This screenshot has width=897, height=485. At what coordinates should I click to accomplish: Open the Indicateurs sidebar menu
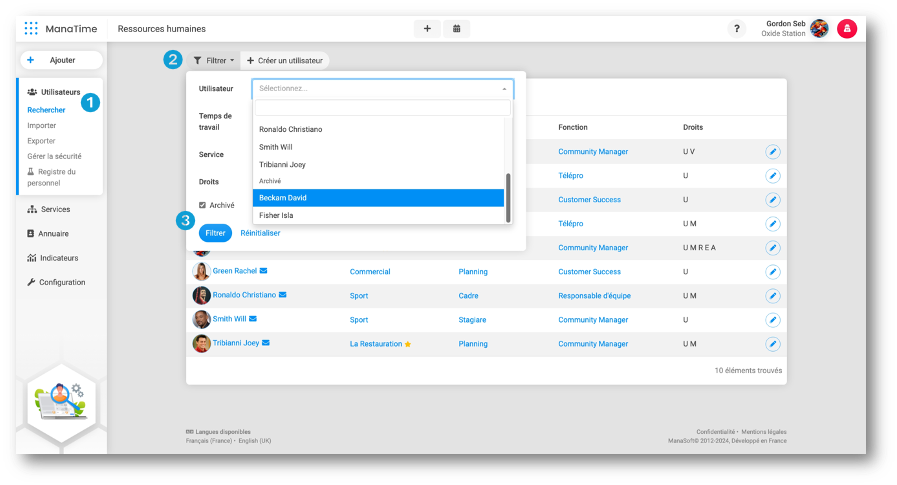pyautogui.click(x=58, y=258)
